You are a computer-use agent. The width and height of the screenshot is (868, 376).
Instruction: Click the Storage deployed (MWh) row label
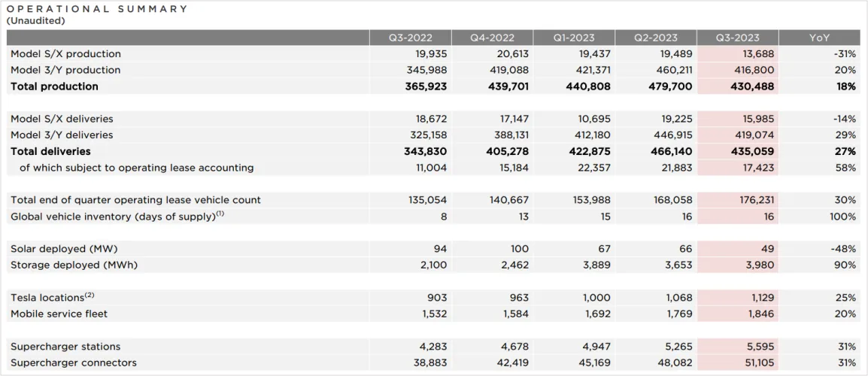tap(74, 265)
